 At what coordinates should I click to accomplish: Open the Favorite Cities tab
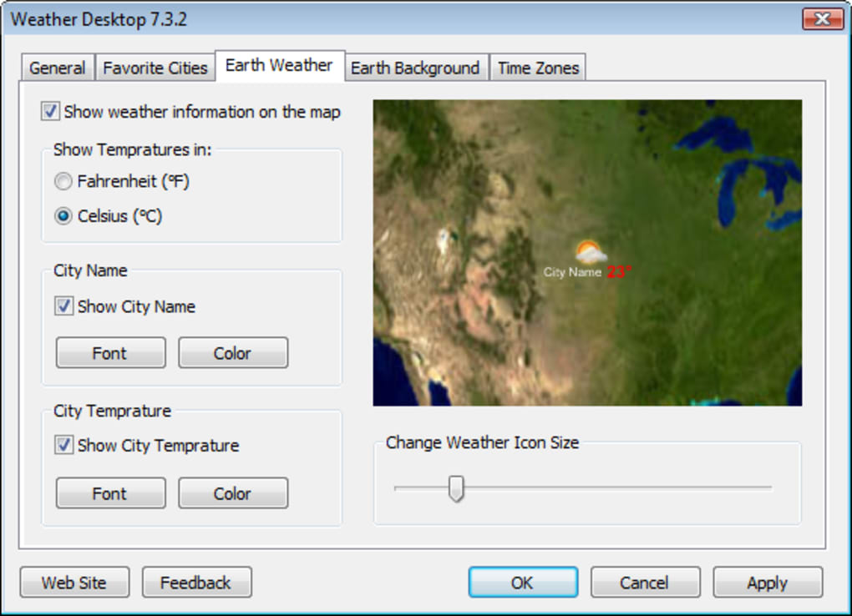[155, 68]
